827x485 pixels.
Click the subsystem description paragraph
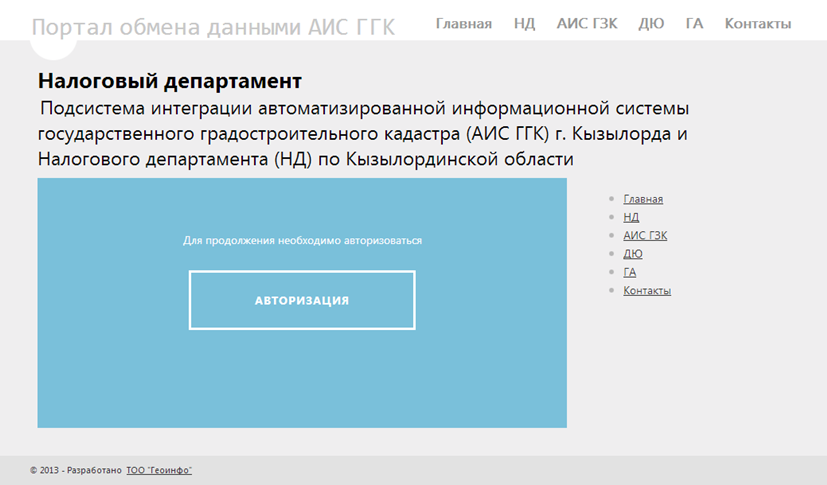point(363,134)
